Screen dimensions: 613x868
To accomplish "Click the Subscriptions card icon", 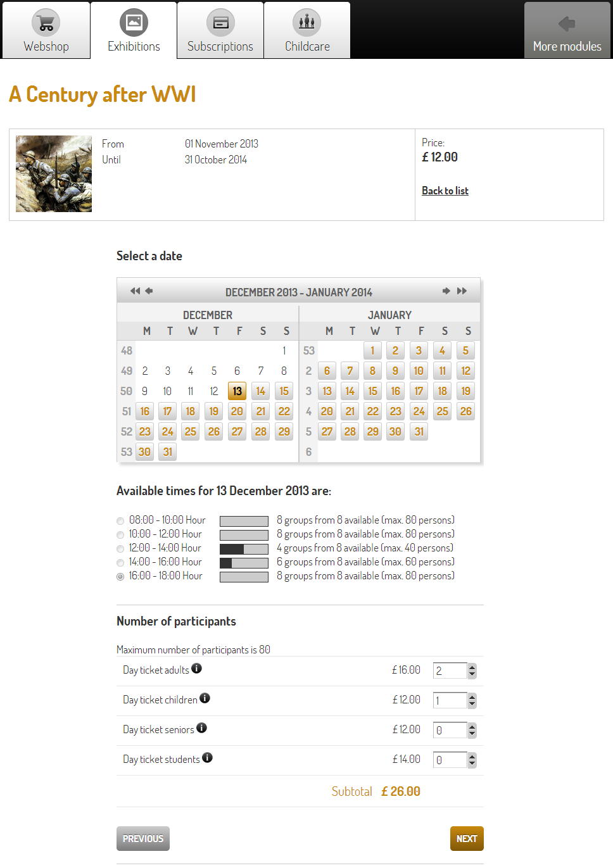I will [220, 23].
